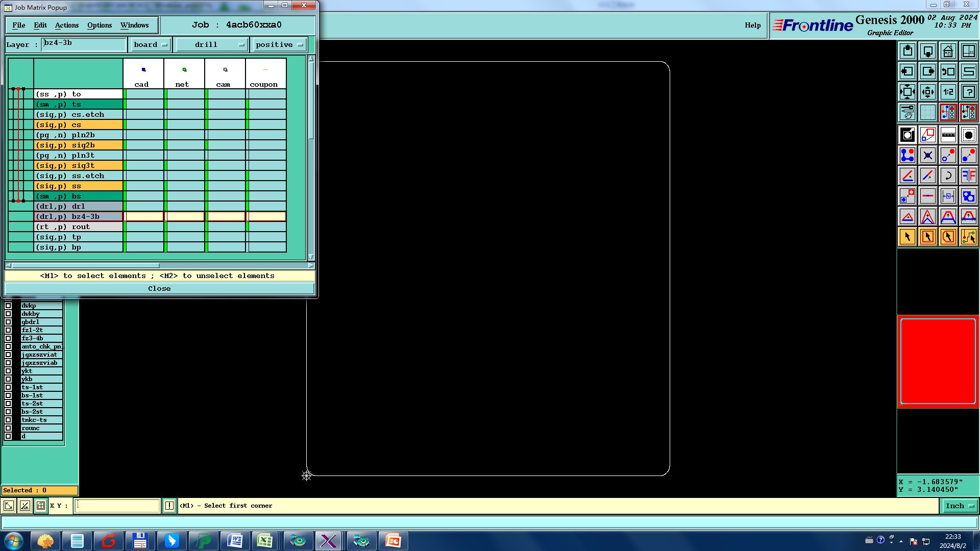Viewport: 980px width, 551px height.
Task: Click the 1:2 zoom scale icon
Action: [x=948, y=92]
